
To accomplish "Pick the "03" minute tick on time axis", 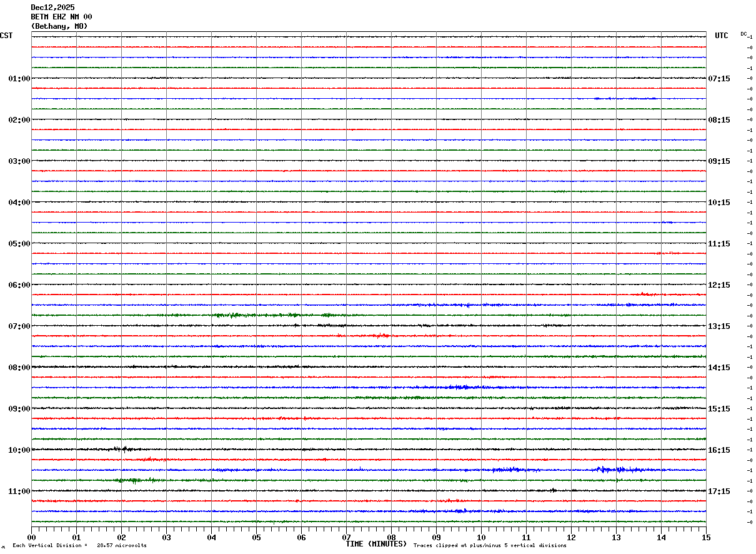I will [x=166, y=537].
